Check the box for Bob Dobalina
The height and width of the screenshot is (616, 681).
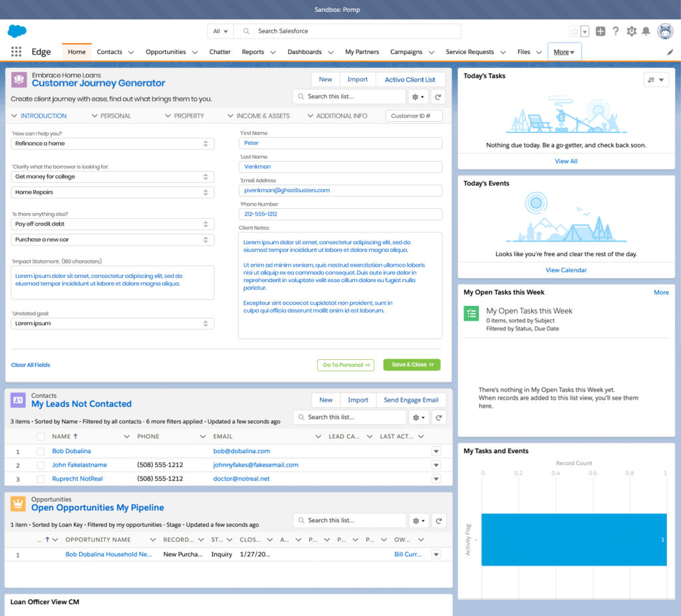click(x=41, y=451)
